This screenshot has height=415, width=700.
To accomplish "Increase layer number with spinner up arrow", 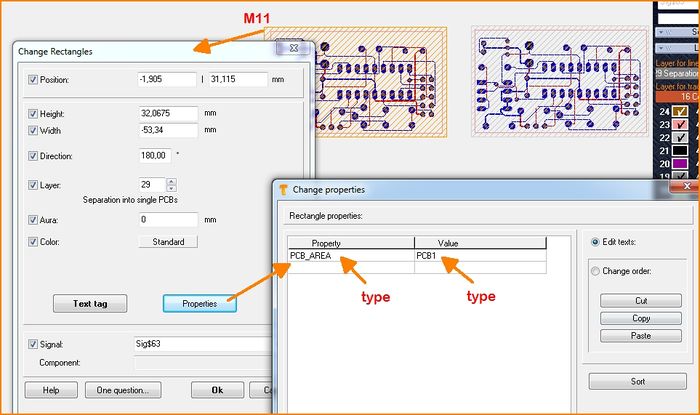I will tap(171, 181).
